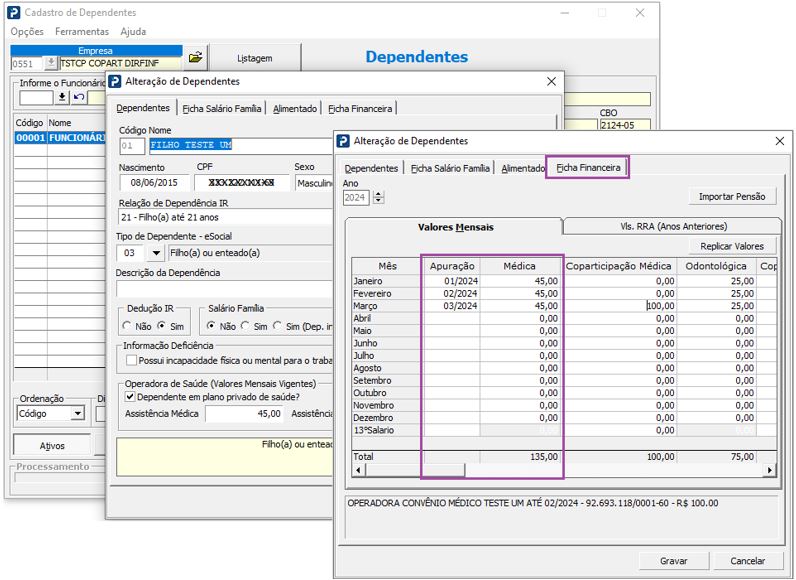Viewport: 796px width, 580px height.
Task: Open the Ferramentas menu
Action: pyautogui.click(x=82, y=31)
